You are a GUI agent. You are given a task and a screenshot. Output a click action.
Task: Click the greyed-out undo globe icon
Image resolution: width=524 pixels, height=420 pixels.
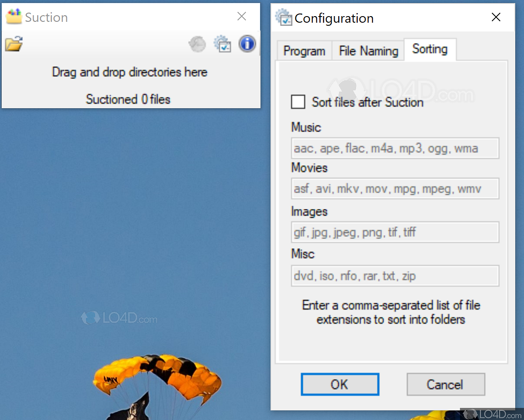197,44
